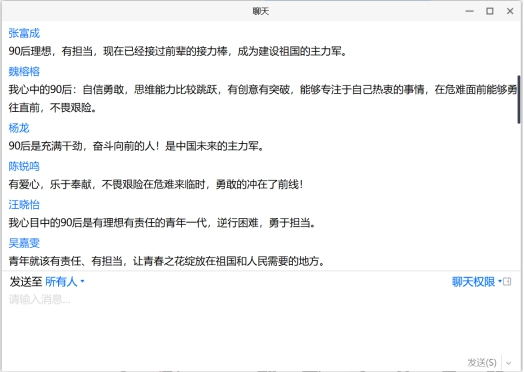The image size is (524, 372).
Task: Click sender name 汪晓怡
Action: [x=24, y=205]
